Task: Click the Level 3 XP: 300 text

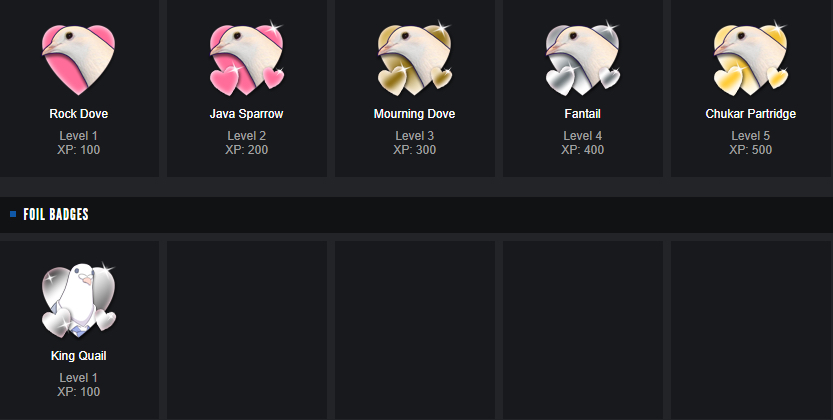Action: (x=414, y=143)
